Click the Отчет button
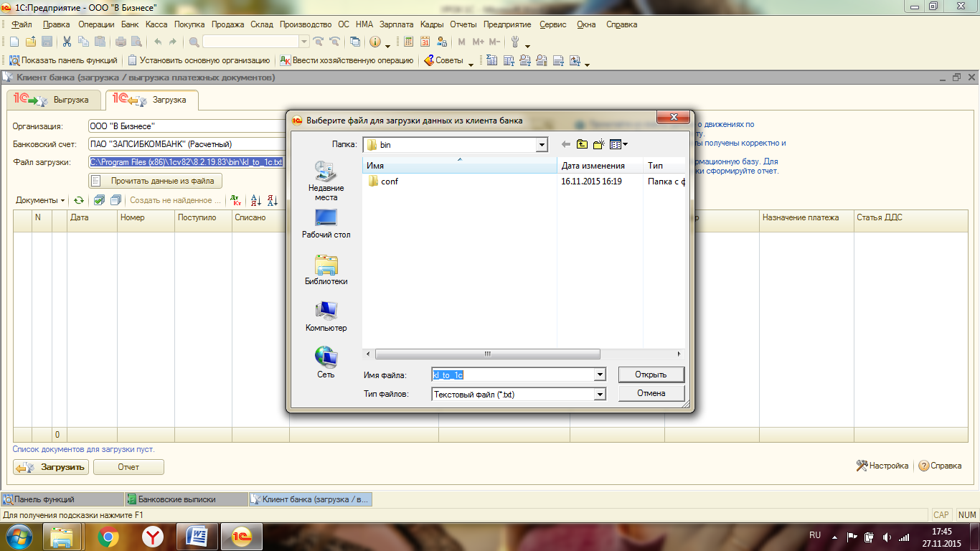The image size is (980, 551). coord(128,467)
